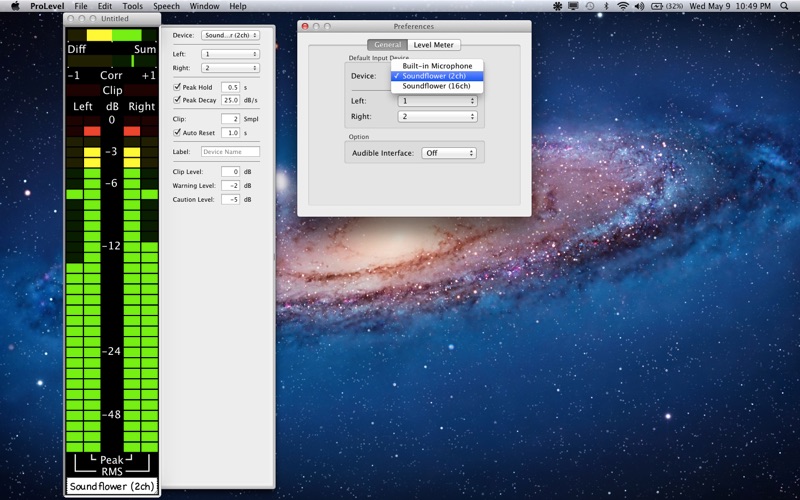Switch to the Level Meter tab
The height and width of the screenshot is (500, 800).
433,45
